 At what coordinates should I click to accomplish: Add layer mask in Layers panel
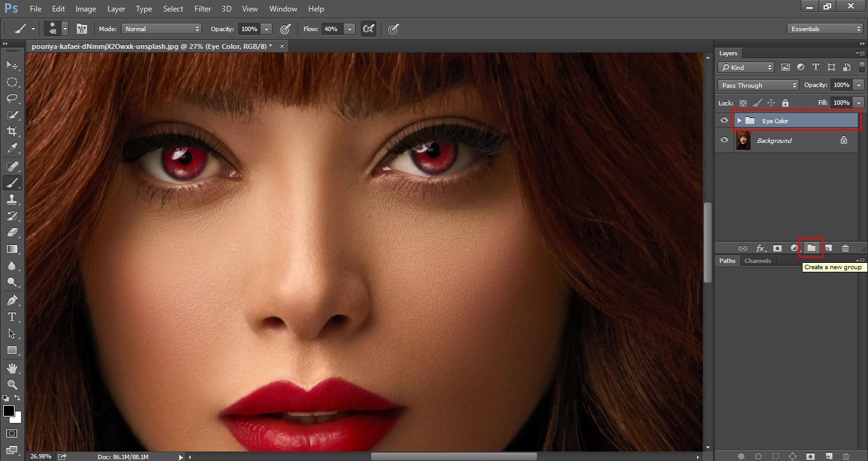click(777, 248)
